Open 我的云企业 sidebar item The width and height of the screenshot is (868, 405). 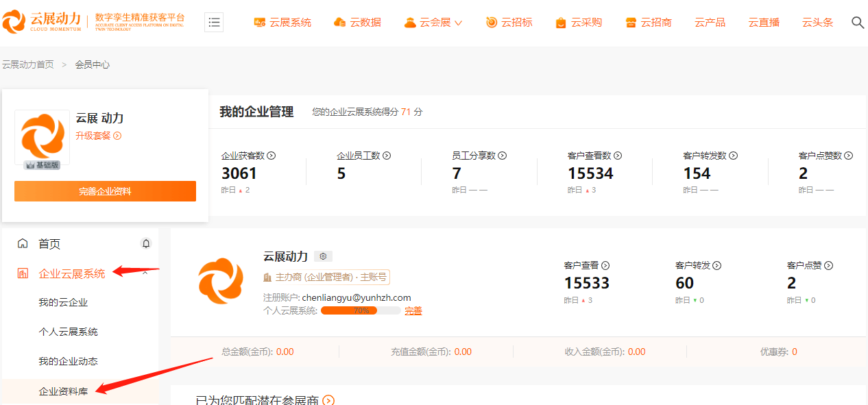coord(63,302)
